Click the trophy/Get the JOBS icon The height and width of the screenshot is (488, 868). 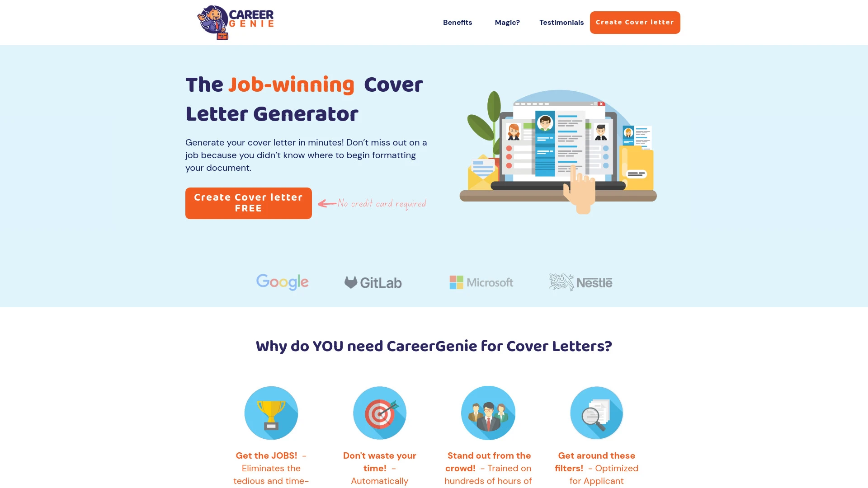(271, 413)
